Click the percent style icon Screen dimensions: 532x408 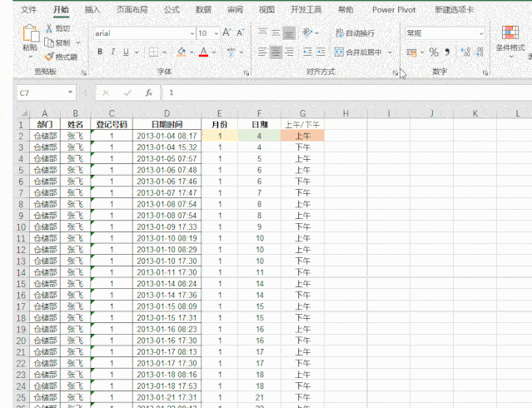(433, 52)
